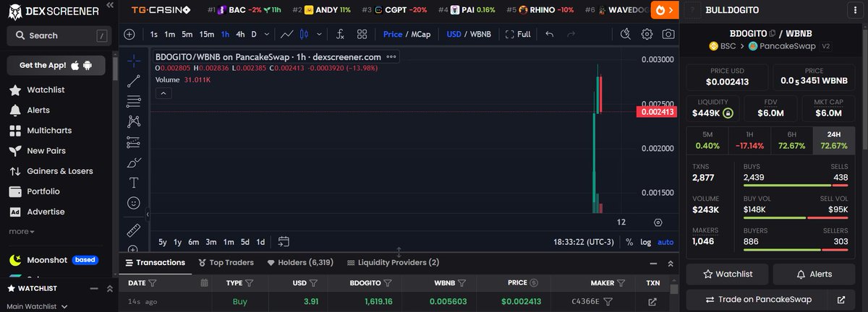Open the date picker in DATE column
This screenshot has height=312, width=868.
point(205,283)
